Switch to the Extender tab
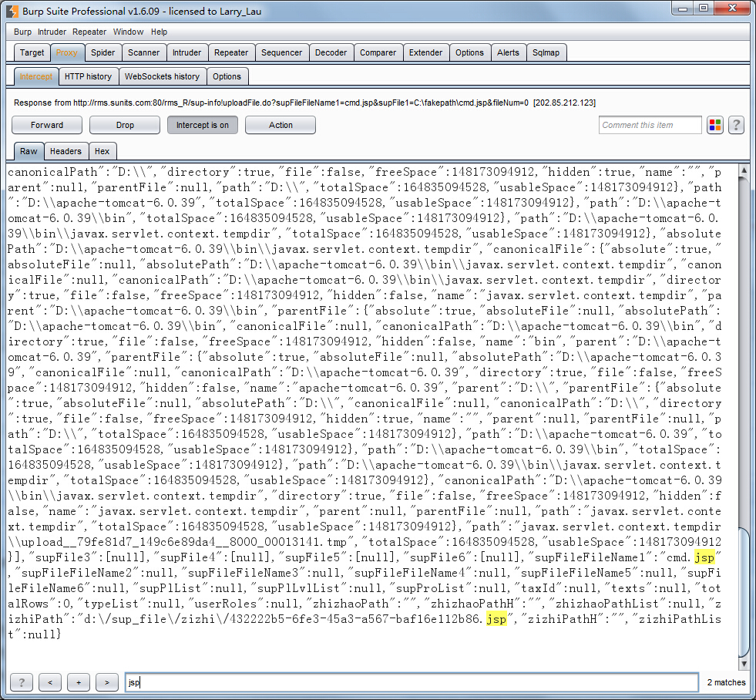The height and width of the screenshot is (700, 756). (x=425, y=52)
